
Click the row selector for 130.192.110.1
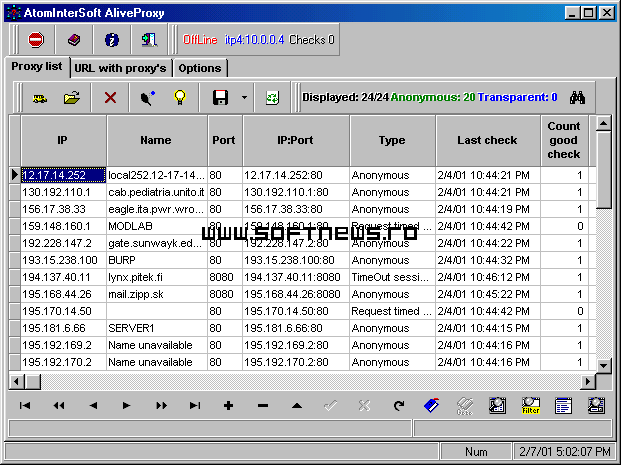click(15, 192)
